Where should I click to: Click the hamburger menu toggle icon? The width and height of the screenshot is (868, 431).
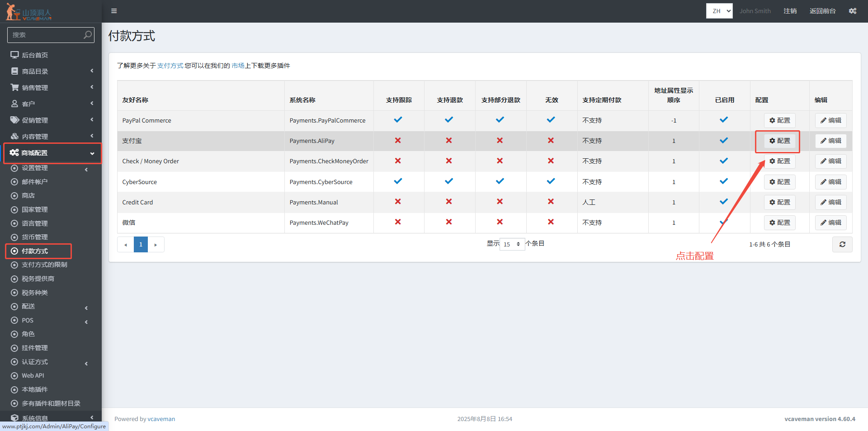pyautogui.click(x=114, y=11)
